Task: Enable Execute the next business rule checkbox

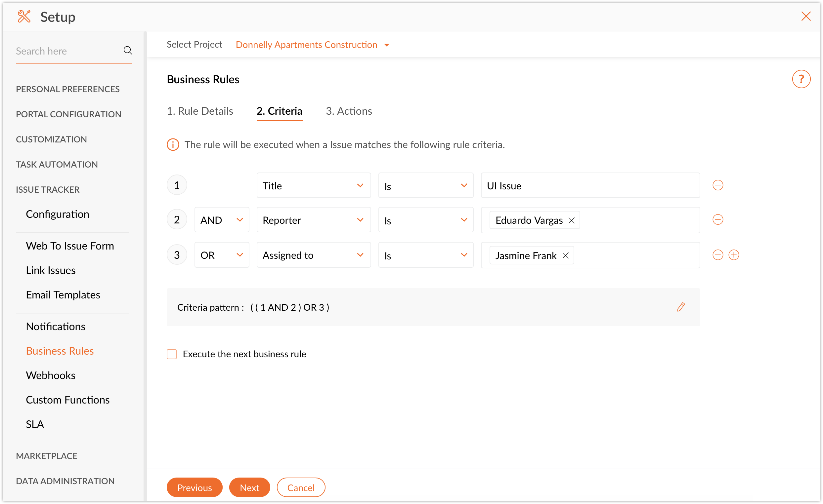Action: pos(172,354)
